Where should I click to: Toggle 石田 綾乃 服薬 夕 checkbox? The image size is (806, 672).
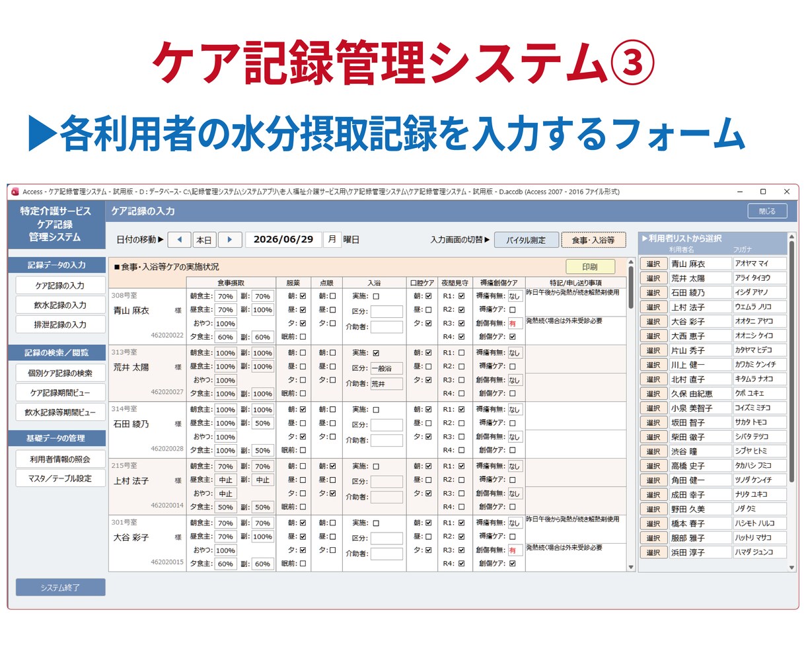pos(303,437)
